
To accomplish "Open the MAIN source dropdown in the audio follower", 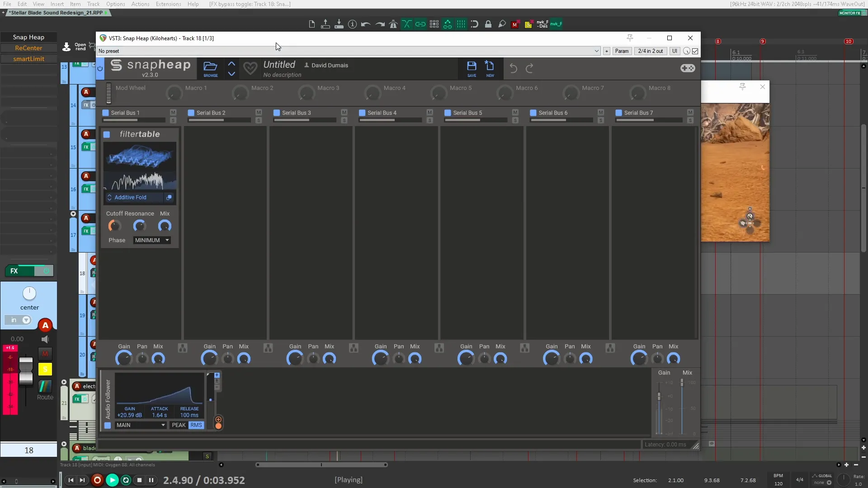I will pyautogui.click(x=140, y=425).
